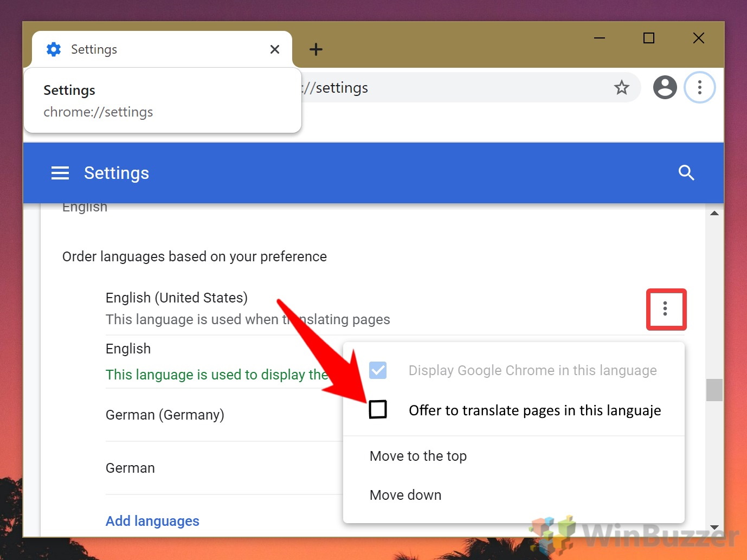The width and height of the screenshot is (747, 560).
Task: Open a new tab with plus button
Action: 316,49
